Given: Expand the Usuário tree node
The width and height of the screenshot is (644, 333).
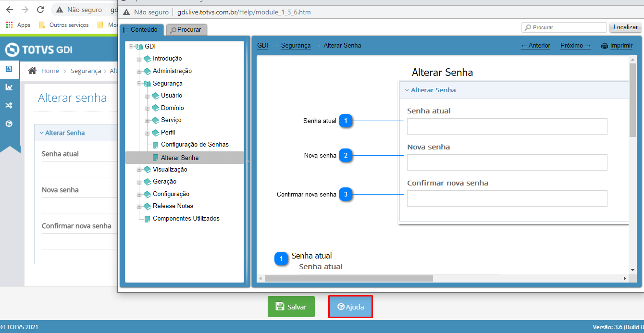Looking at the screenshot, I should pos(147,96).
